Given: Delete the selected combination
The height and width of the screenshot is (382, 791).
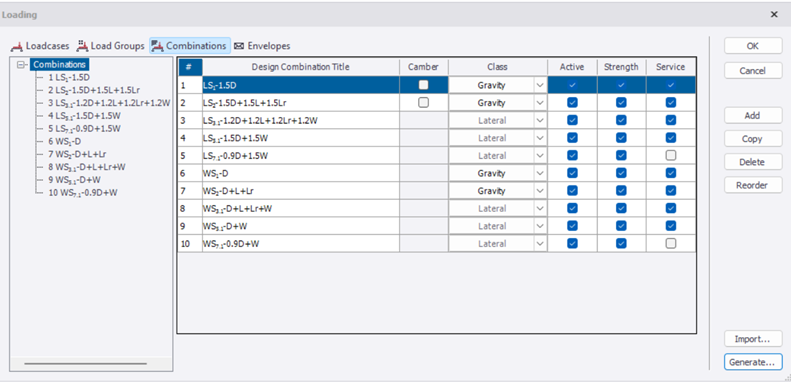Looking at the screenshot, I should point(753,162).
